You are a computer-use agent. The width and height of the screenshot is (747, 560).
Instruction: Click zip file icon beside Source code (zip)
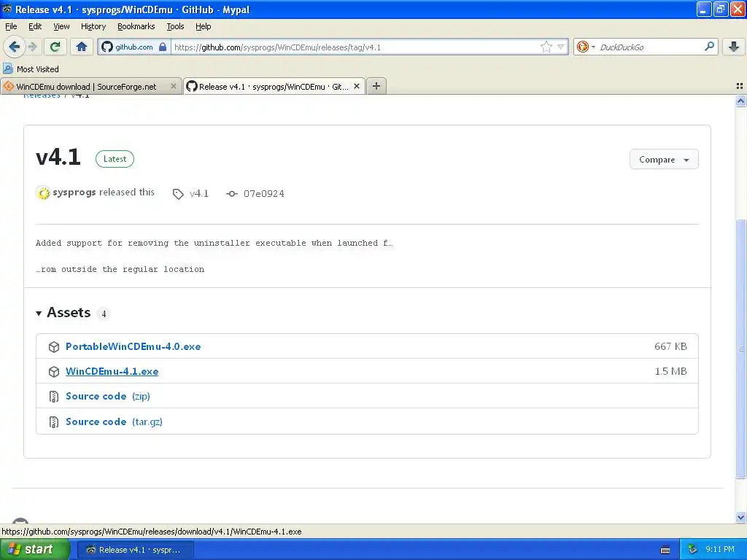click(x=54, y=397)
